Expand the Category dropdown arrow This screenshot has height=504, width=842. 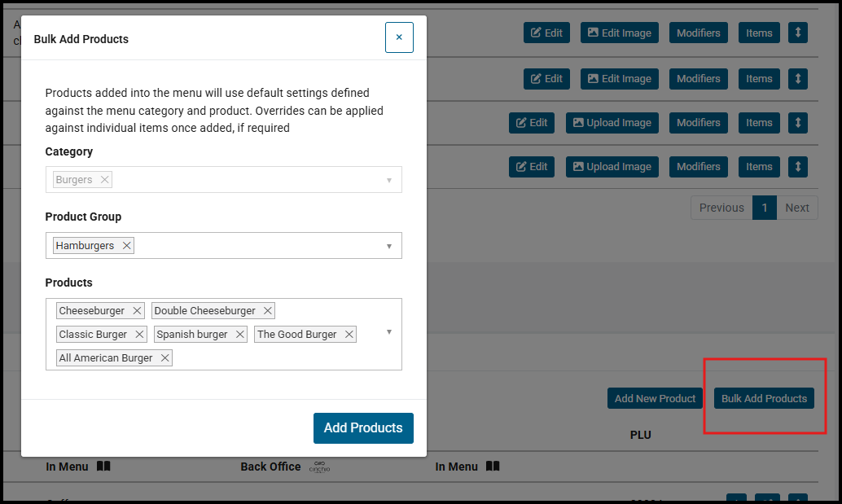coord(388,180)
